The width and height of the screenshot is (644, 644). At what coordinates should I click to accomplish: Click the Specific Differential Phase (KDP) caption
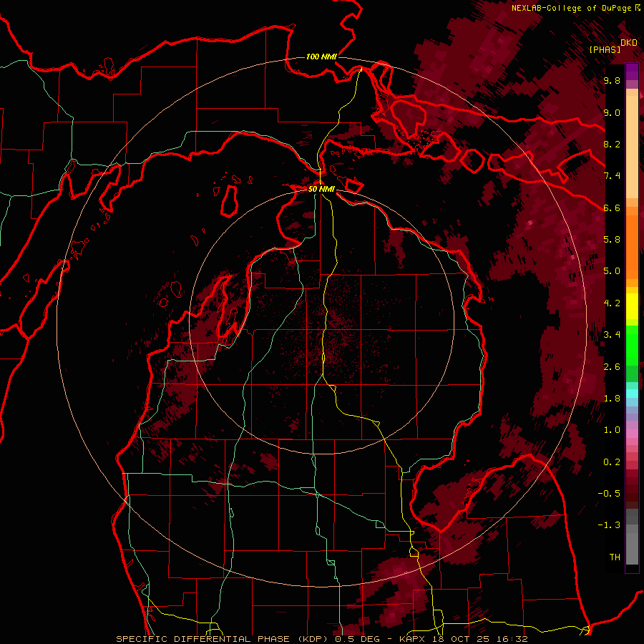point(224,639)
